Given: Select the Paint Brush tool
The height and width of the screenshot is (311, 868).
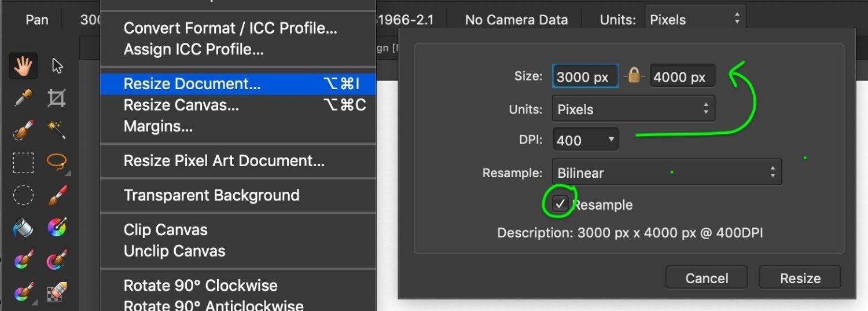Looking at the screenshot, I should coord(57,195).
